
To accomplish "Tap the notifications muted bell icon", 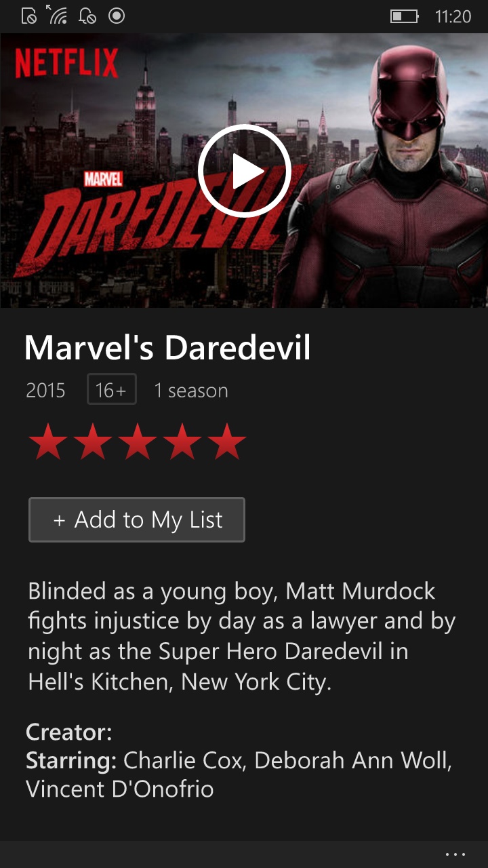I will (x=87, y=16).
